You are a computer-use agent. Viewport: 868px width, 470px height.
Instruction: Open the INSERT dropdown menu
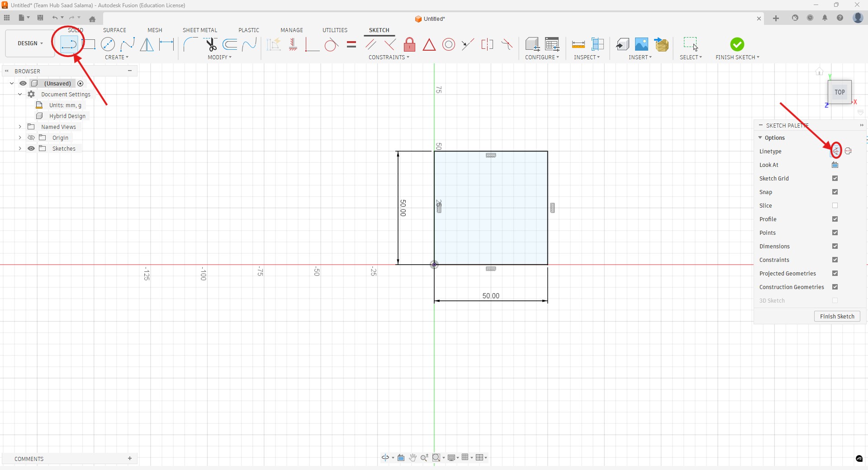tap(640, 57)
